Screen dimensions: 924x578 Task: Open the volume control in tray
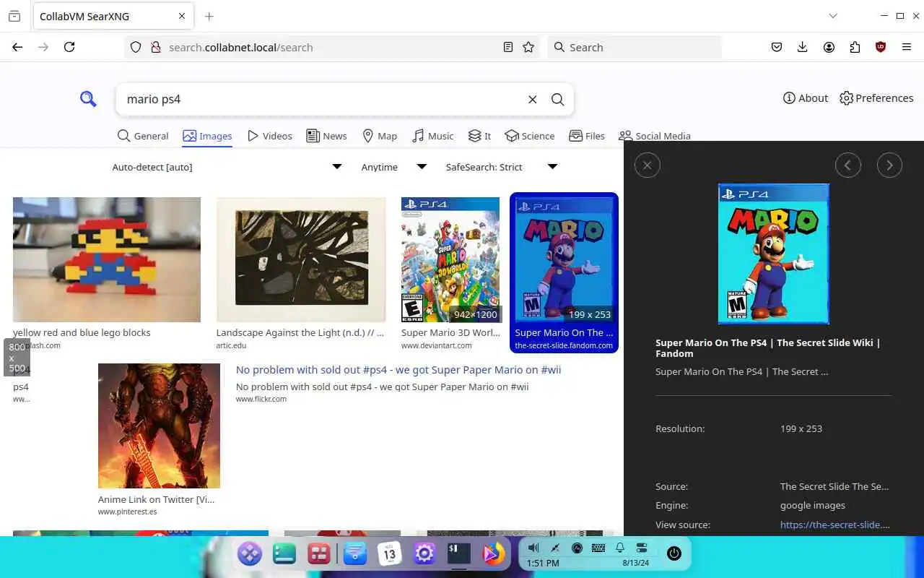[x=533, y=548]
